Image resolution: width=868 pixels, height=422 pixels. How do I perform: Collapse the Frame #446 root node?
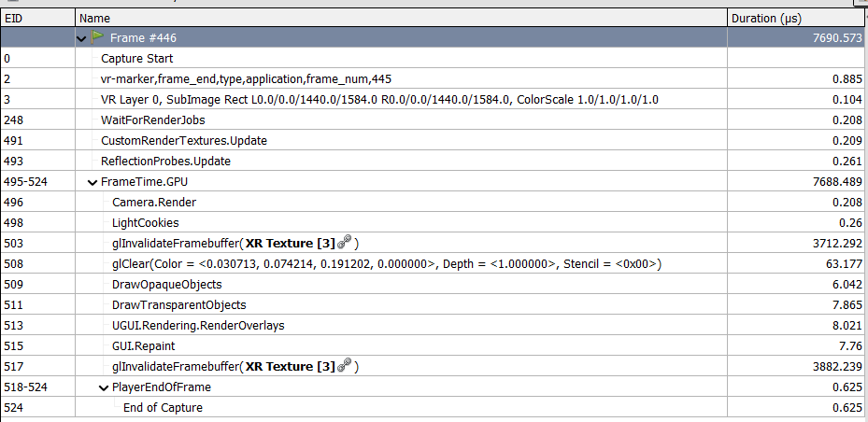click(81, 38)
